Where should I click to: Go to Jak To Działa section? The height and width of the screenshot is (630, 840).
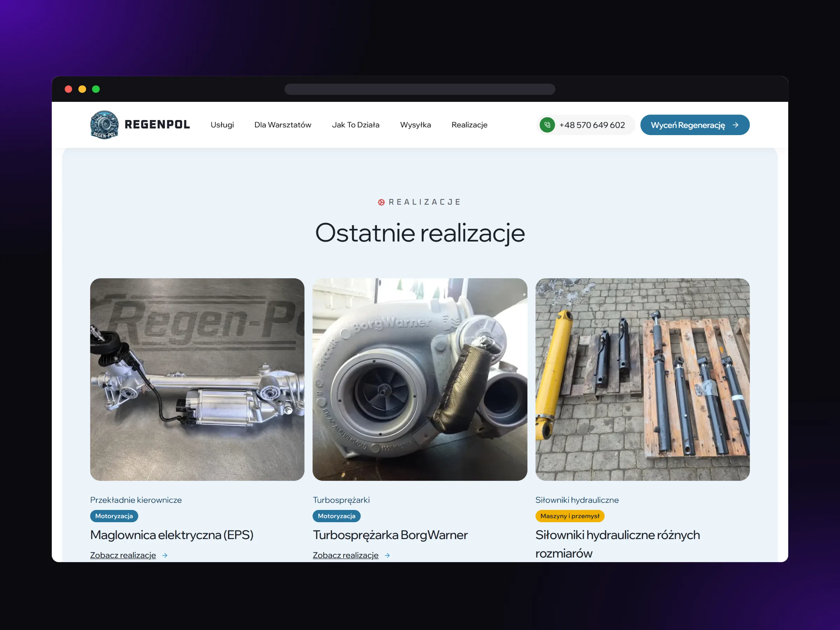click(x=356, y=125)
